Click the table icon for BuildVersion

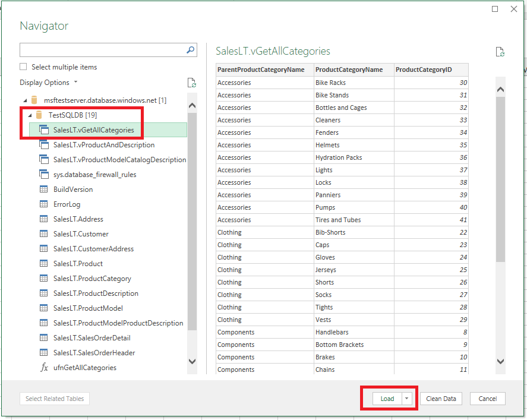[44, 189]
